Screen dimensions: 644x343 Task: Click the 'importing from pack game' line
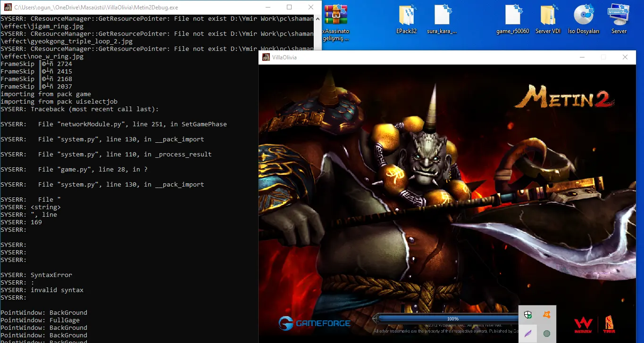pyautogui.click(x=46, y=94)
